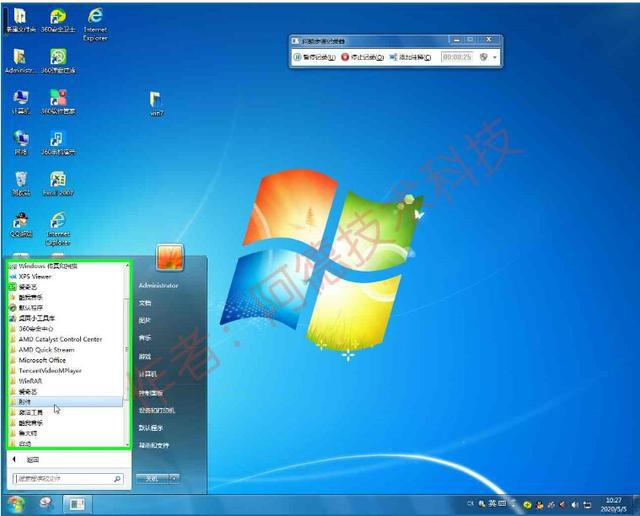Expand the 360安全中心 folder

[66, 329]
